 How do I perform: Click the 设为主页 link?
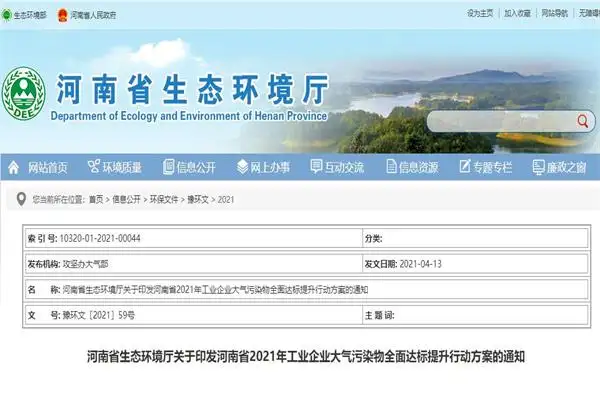[480, 13]
